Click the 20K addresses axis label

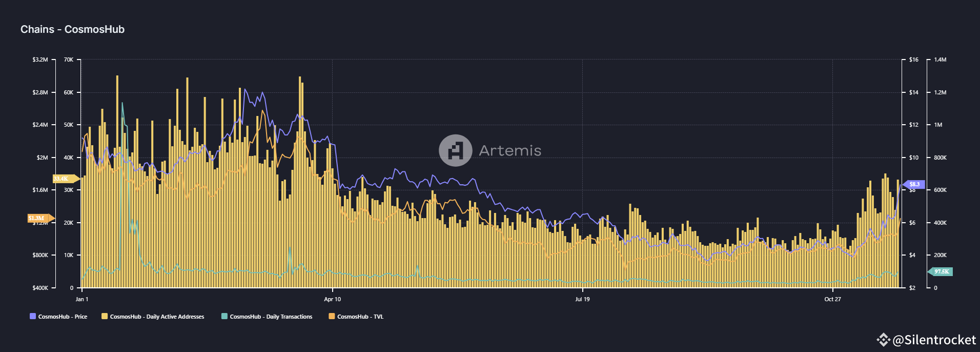pyautogui.click(x=69, y=223)
